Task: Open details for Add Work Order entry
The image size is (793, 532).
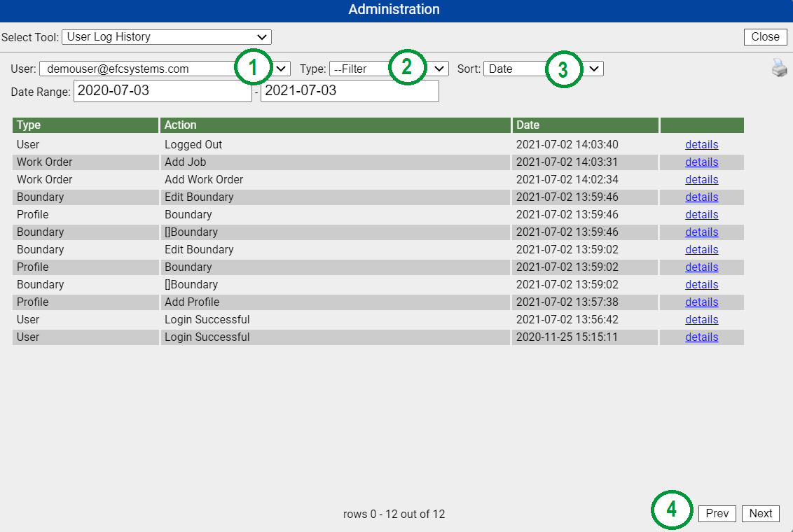Action: (701, 179)
